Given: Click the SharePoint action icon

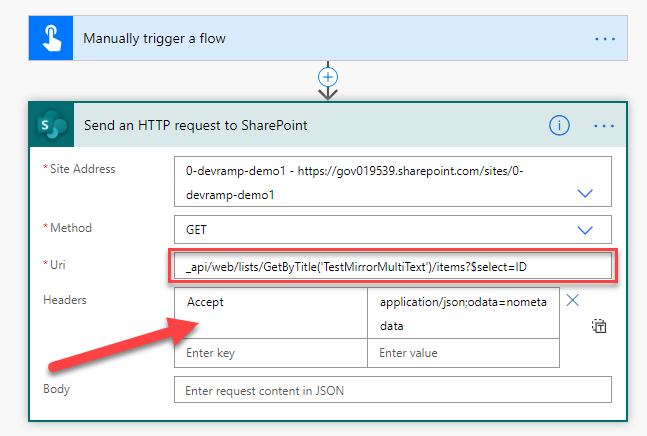Looking at the screenshot, I should [50, 126].
